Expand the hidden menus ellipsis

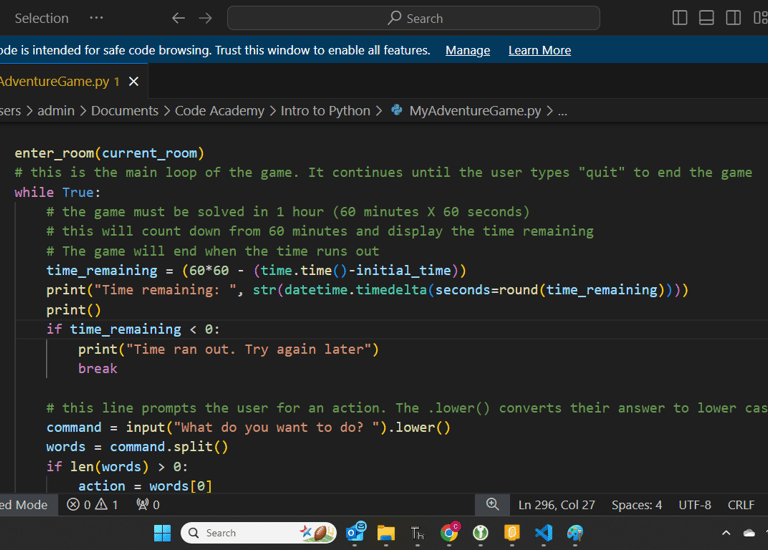point(96,18)
